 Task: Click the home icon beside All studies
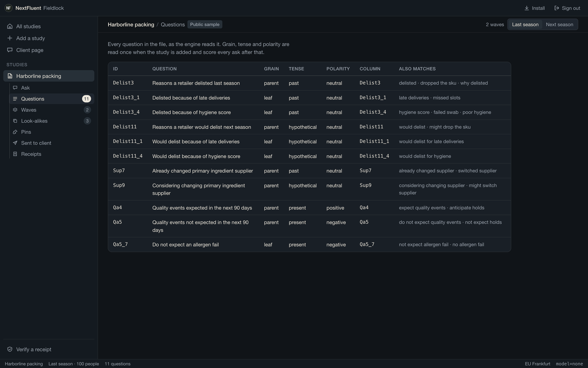(x=10, y=27)
